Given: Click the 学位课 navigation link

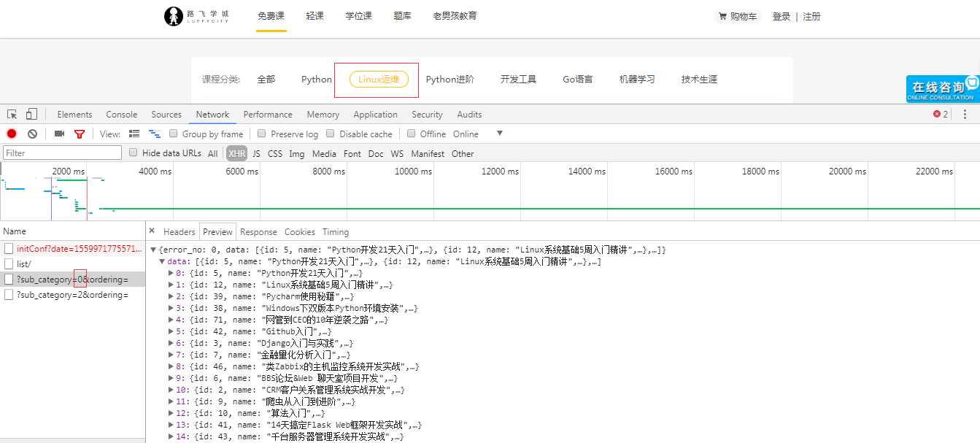Looking at the screenshot, I should click(359, 16).
